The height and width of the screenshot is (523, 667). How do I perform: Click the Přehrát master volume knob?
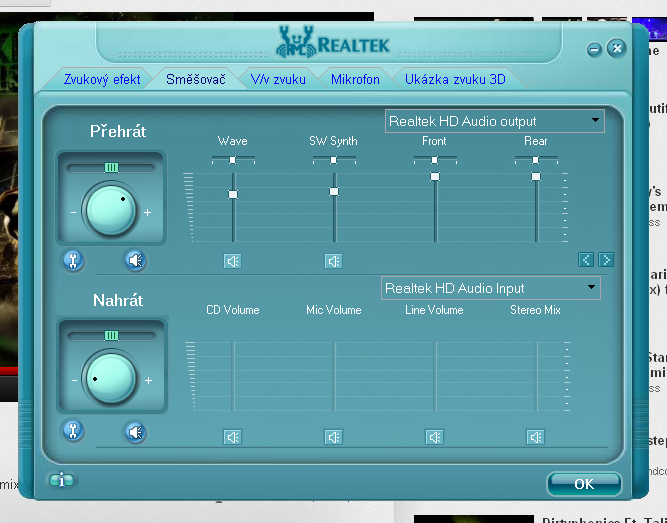[x=111, y=210]
